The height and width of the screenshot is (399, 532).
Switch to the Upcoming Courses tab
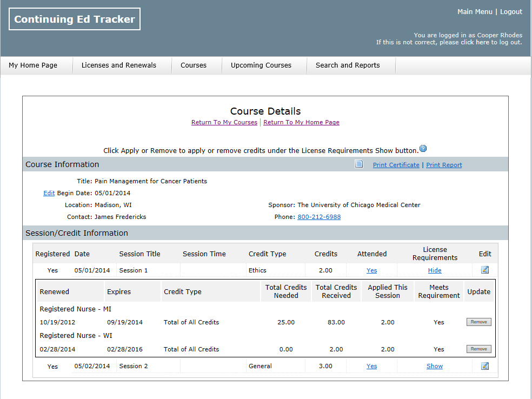[x=261, y=65]
